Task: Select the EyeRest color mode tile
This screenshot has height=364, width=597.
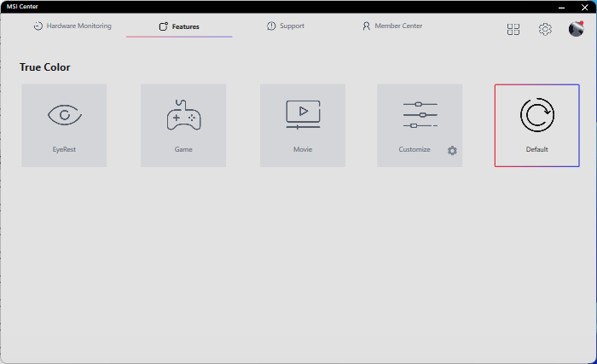Action: point(64,125)
